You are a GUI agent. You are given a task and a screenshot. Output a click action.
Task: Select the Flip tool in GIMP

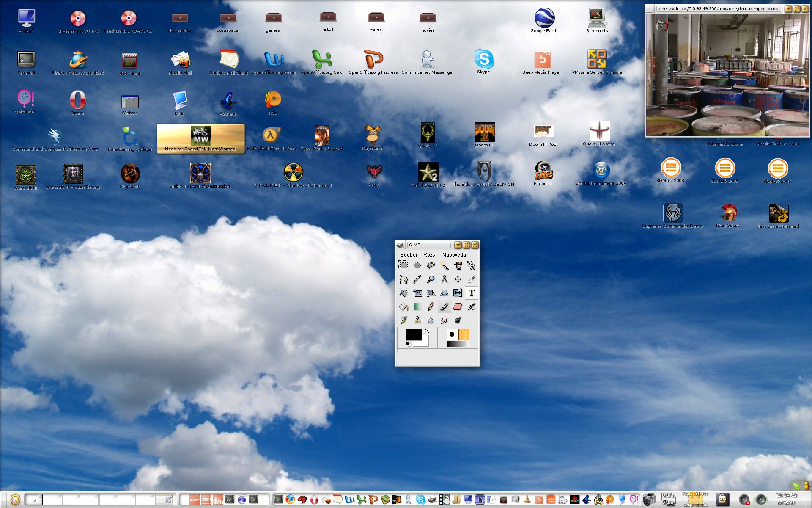(x=458, y=293)
